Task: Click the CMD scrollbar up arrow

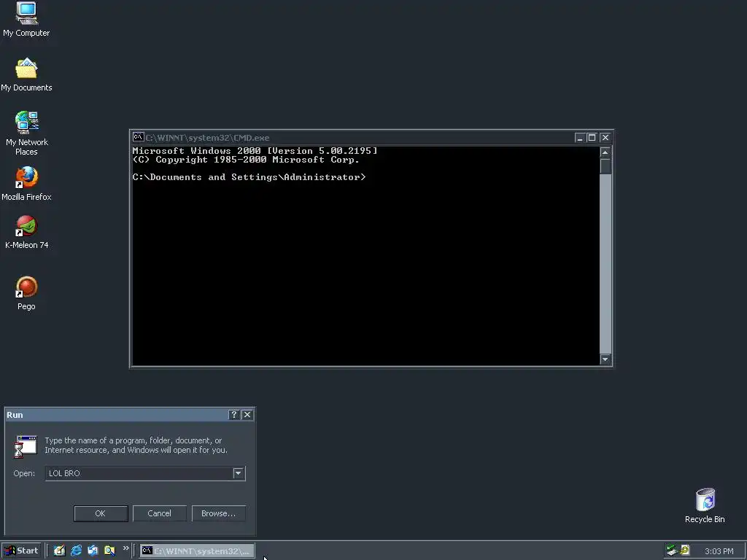Action: pyautogui.click(x=605, y=152)
